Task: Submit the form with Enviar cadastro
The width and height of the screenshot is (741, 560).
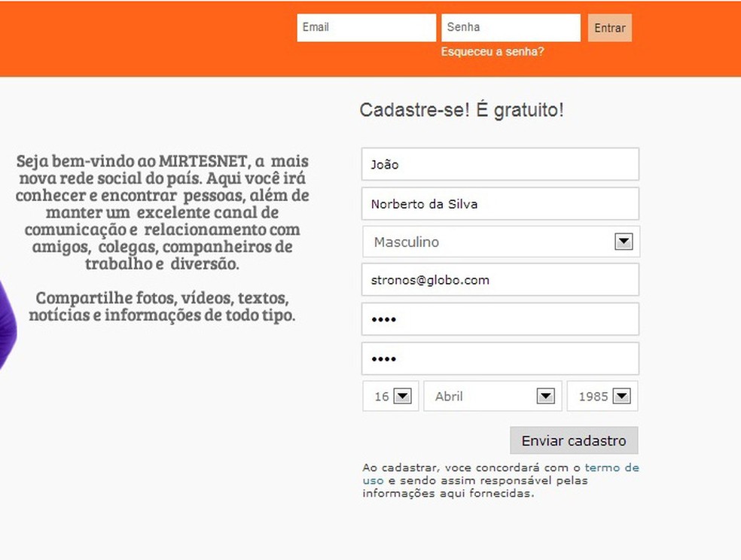Action: [x=574, y=440]
